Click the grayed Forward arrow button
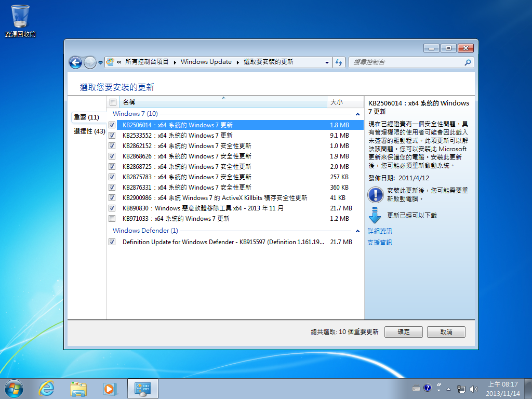This screenshot has height=399, width=532. pos(90,62)
